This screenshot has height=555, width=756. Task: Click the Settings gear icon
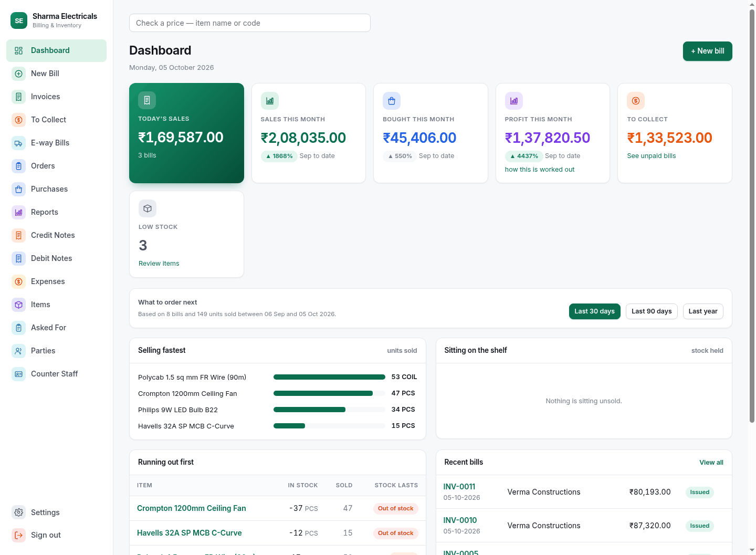coord(19,512)
